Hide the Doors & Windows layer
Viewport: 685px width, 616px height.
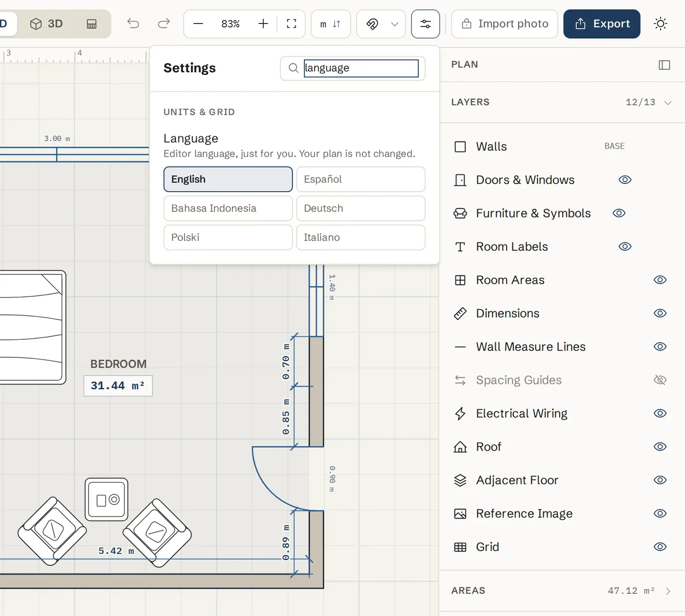coord(625,180)
